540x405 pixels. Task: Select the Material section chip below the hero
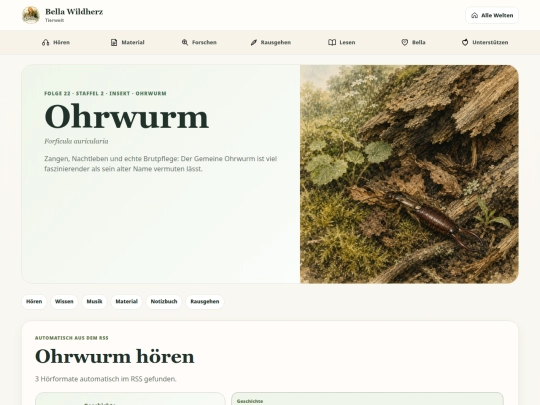click(x=126, y=302)
